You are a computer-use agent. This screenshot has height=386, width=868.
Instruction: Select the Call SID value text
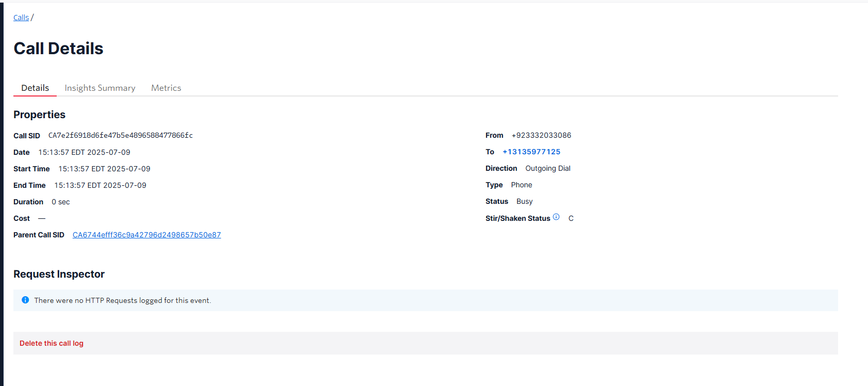click(x=121, y=135)
